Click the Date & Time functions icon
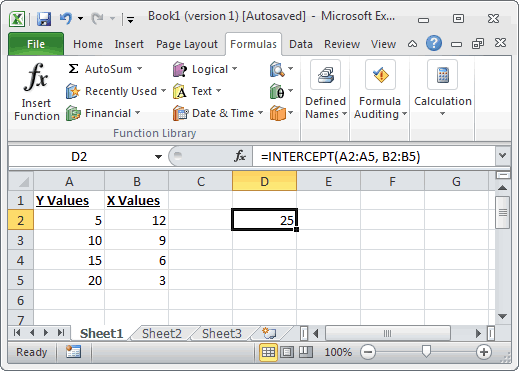Image resolution: width=519 pixels, height=371 pixels. 180,113
